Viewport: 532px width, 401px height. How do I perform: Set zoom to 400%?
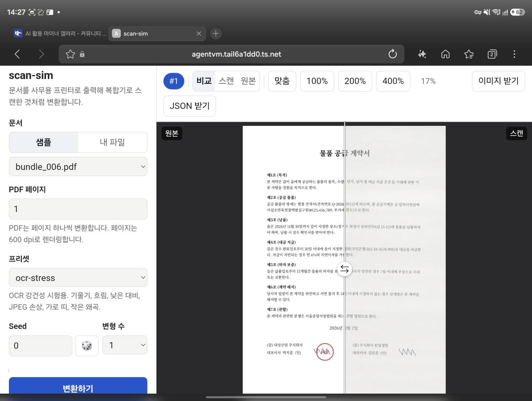(393, 81)
